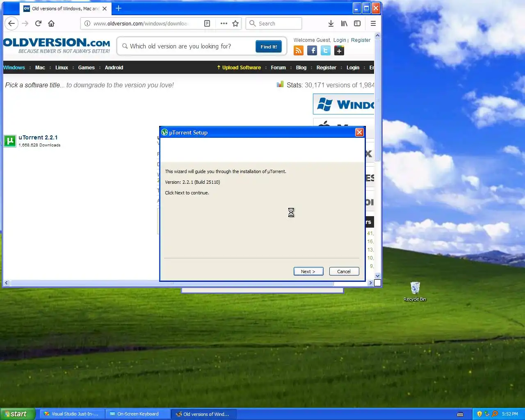
Task: Open the Linux category menu
Action: 62,68
